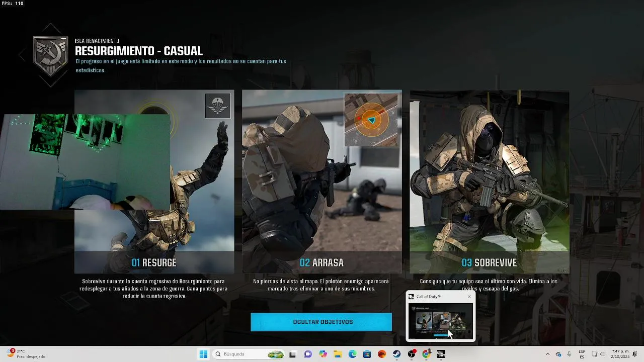Open network settings from the tray
Screen dimensions: 644x362
594,354
